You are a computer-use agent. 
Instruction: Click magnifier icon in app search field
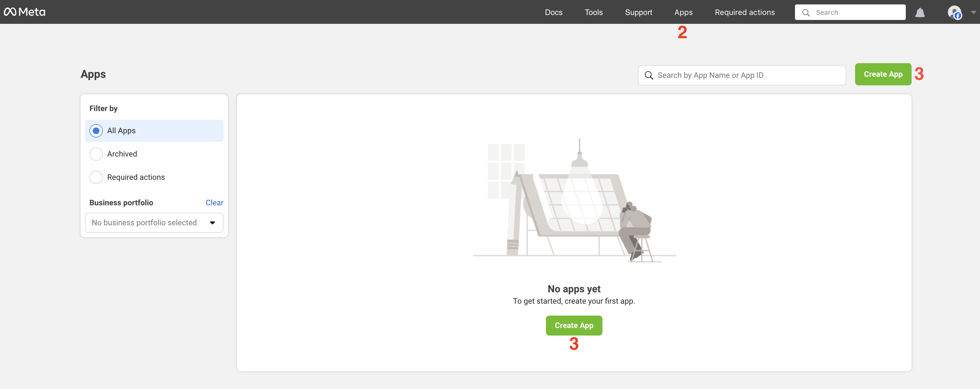tap(649, 75)
